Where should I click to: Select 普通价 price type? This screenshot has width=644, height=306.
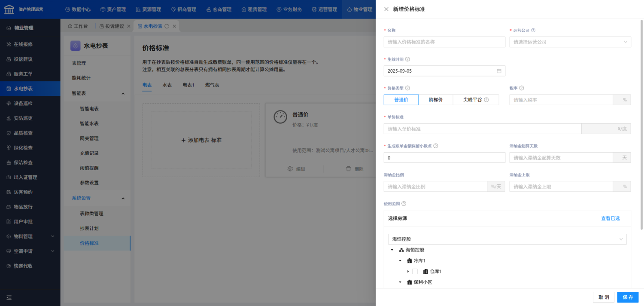coord(401,100)
